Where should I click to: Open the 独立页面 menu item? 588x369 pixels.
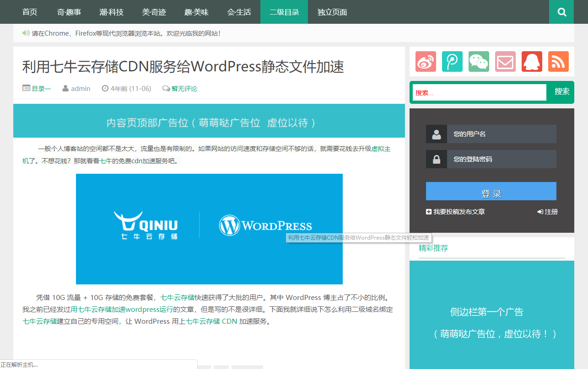pos(332,12)
